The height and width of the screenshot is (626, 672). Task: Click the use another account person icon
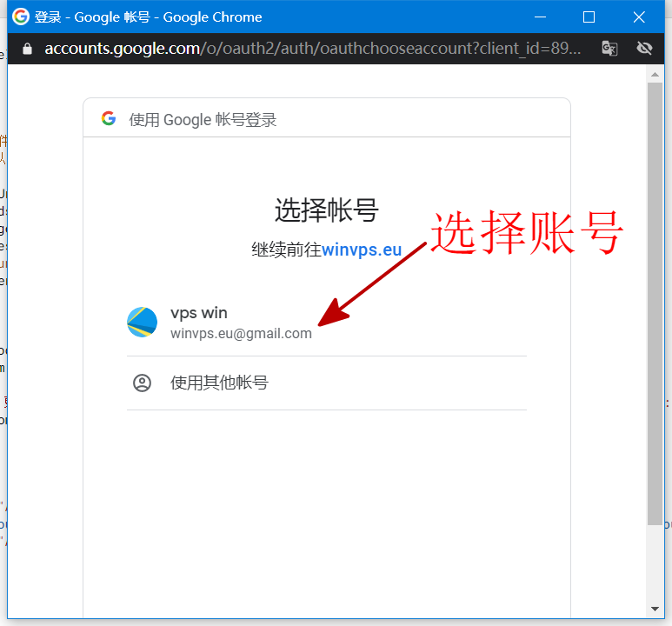pyautogui.click(x=142, y=383)
